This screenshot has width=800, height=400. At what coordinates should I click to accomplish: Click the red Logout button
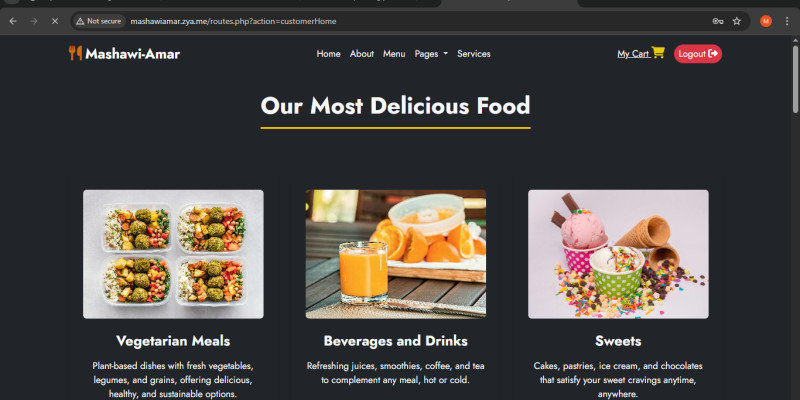698,54
